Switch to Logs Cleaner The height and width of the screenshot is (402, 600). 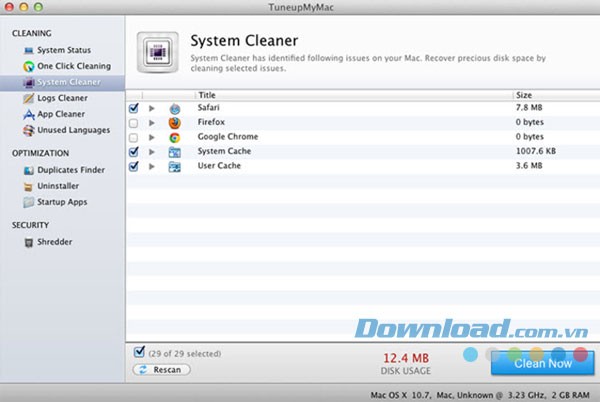[x=62, y=98]
